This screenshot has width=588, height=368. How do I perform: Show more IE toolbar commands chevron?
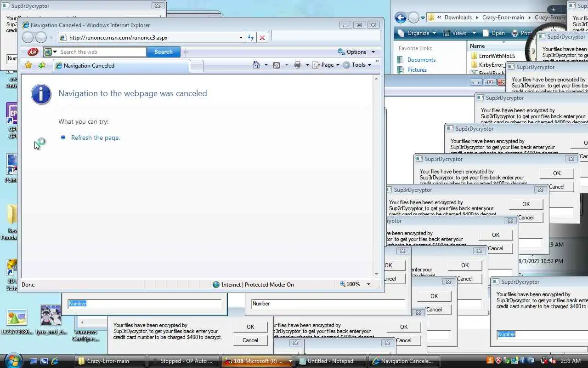coord(377,61)
